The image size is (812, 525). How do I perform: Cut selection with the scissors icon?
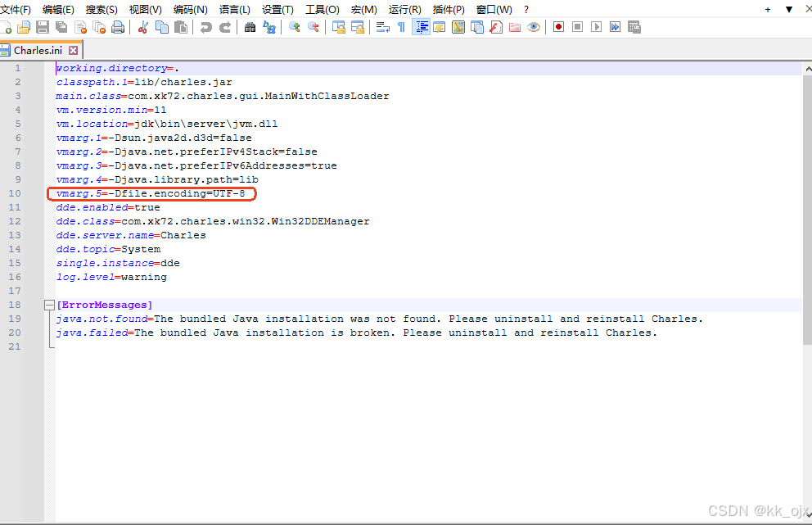[x=143, y=28]
